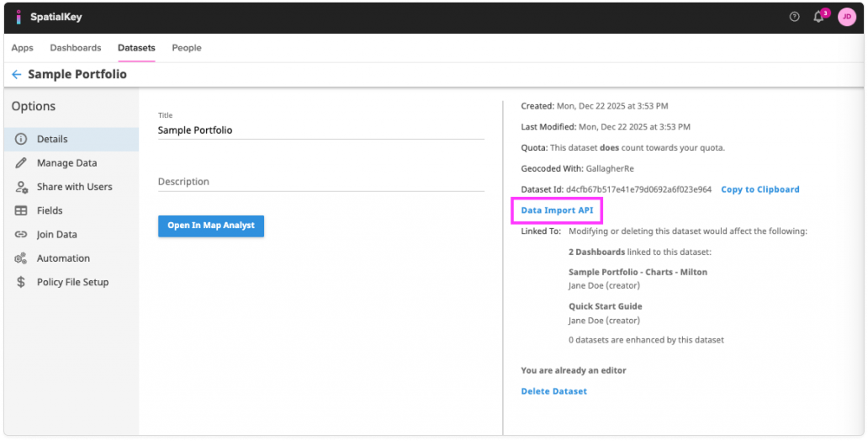Select Details in the Options sidebar
Image resolution: width=868 pixels, height=441 pixels.
71,139
